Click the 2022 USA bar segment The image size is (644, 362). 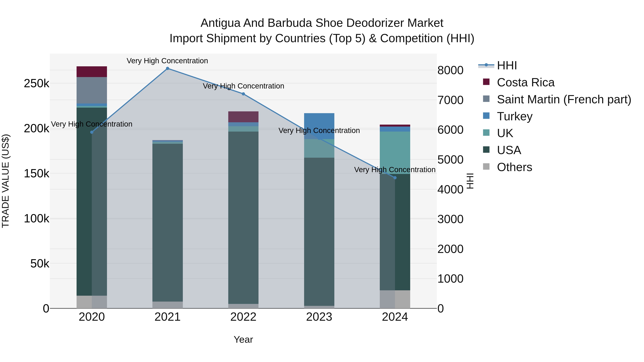pos(243,218)
